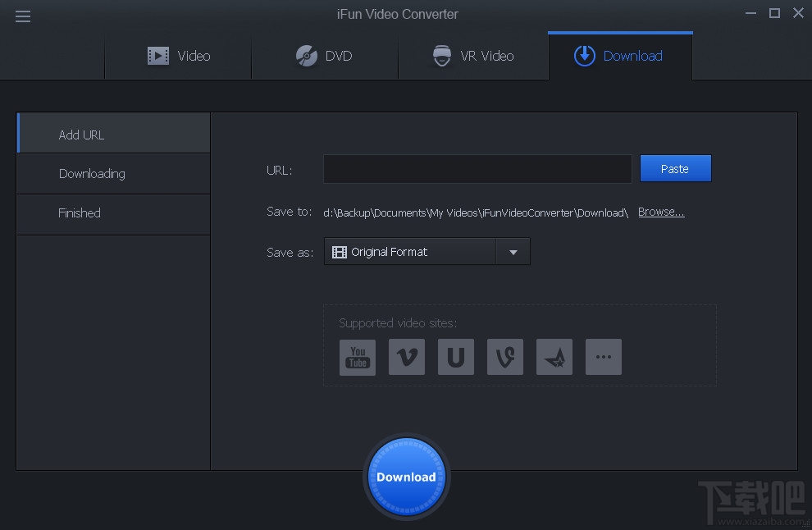Click the Ustream "U" site icon
This screenshot has width=812, height=530.
pyautogui.click(x=455, y=357)
